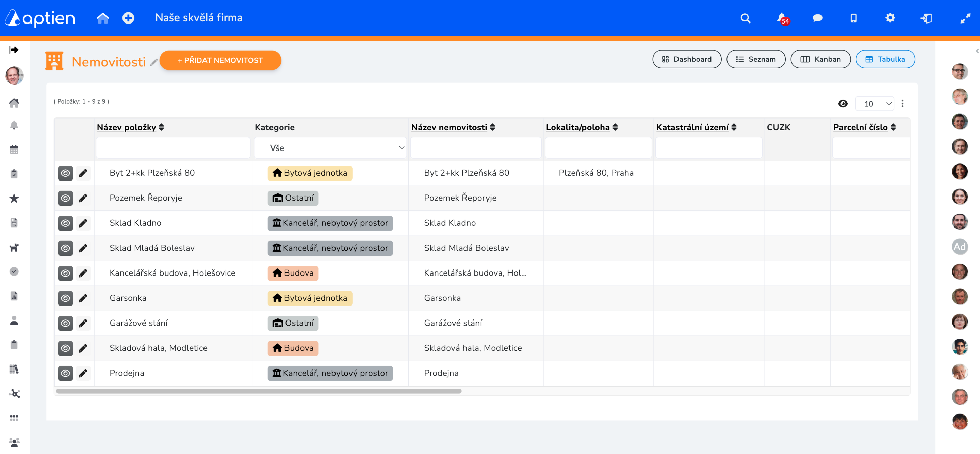
Task: Click Ostatní tag in Garážové stání row
Action: tap(293, 323)
